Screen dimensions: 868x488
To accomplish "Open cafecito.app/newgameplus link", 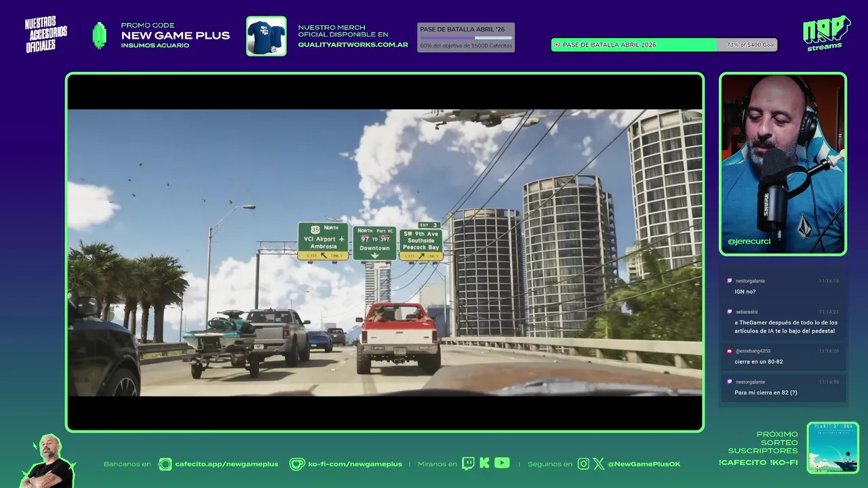I will click(226, 464).
